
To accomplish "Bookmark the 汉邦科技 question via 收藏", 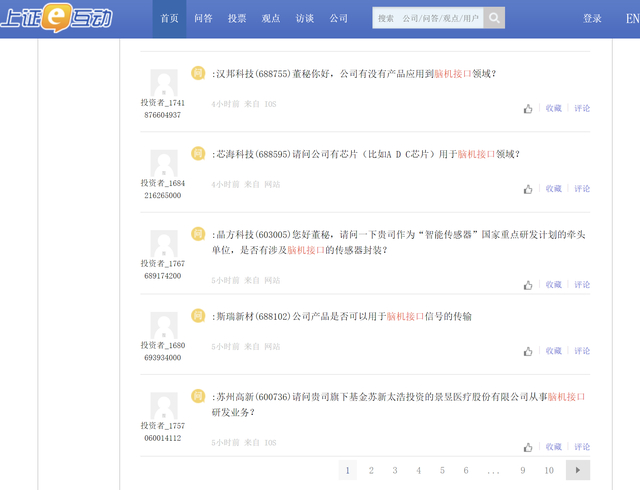I will 553,108.
